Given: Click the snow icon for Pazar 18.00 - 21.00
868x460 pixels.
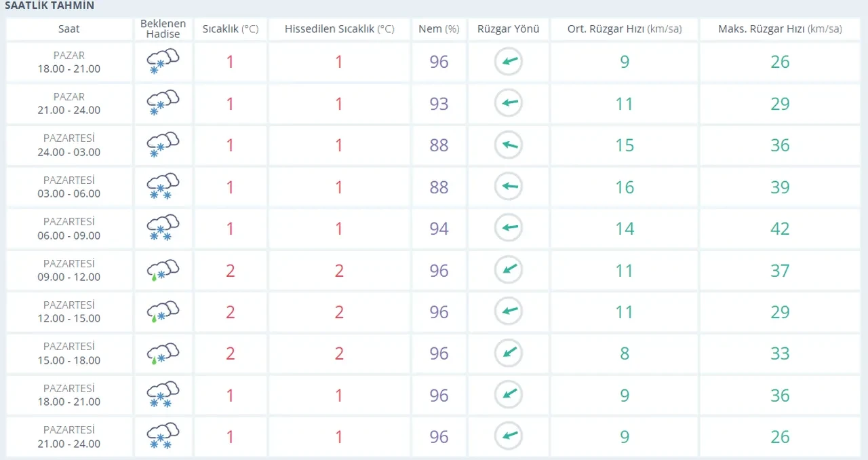Looking at the screenshot, I should pos(163,62).
